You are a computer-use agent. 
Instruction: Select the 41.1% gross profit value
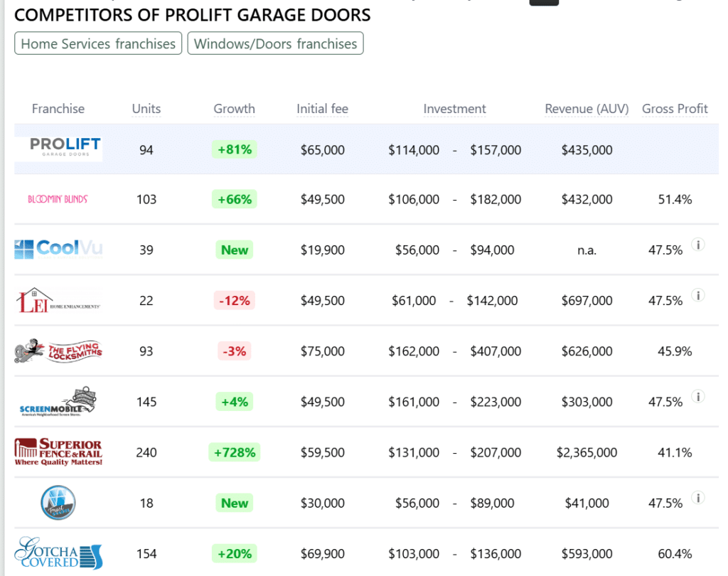675,452
